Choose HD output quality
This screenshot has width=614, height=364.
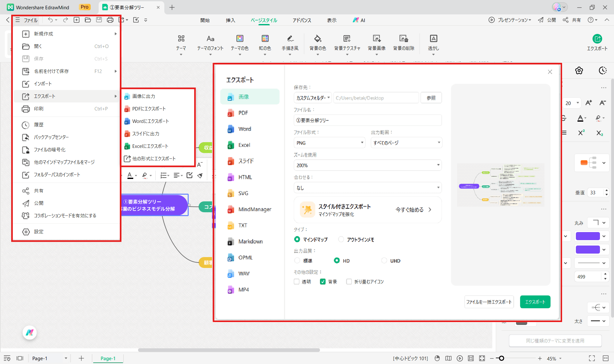point(337,261)
